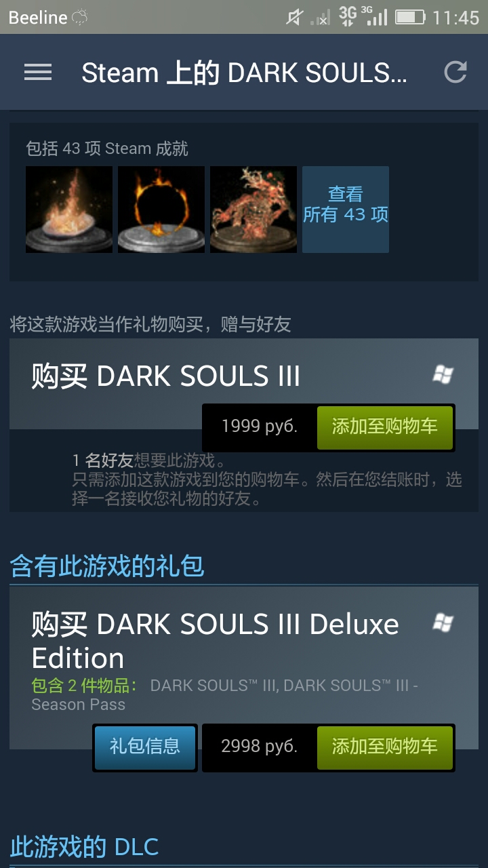The width and height of the screenshot is (488, 868).
Task: Click Windows icon beside Deluxe Edition
Action: (x=443, y=622)
